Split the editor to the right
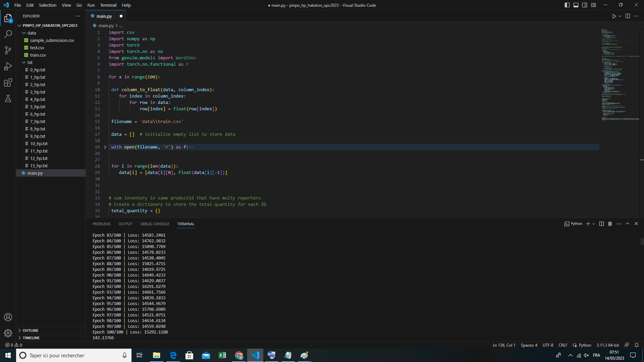This screenshot has width=644, height=362. pos(627,16)
